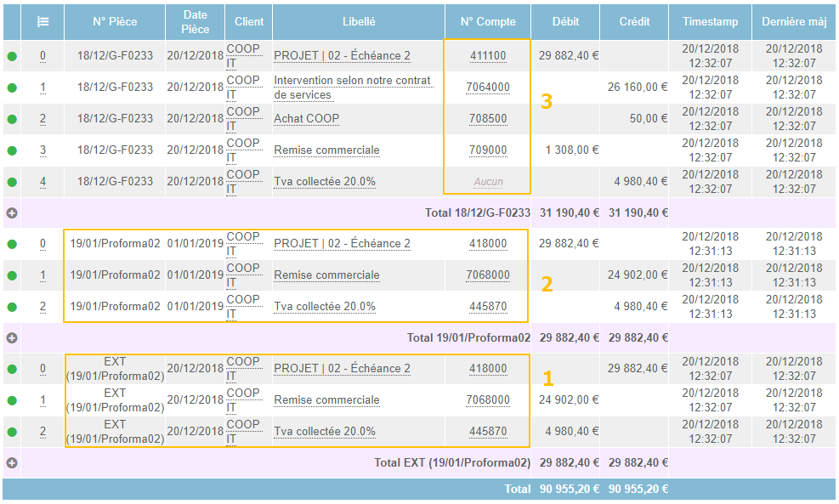Select the Crédit column header
The height and width of the screenshot is (504, 839).
click(x=634, y=22)
